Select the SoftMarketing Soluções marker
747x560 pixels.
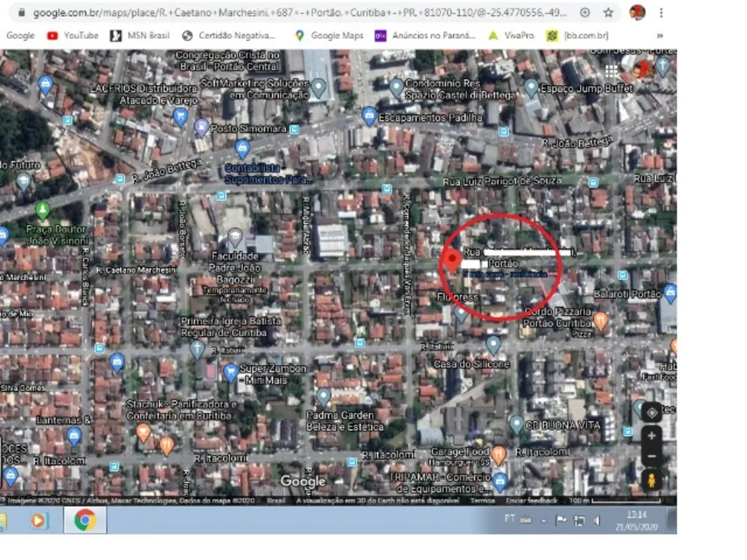pyautogui.click(x=318, y=89)
